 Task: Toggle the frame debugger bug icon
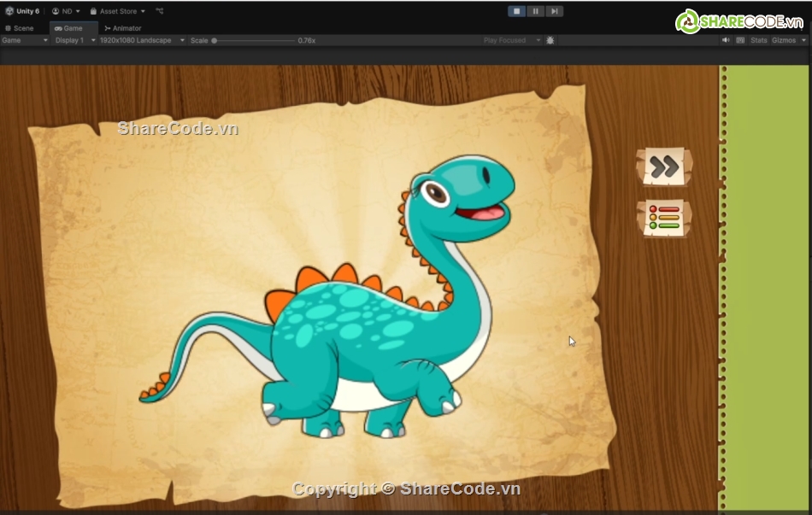550,40
